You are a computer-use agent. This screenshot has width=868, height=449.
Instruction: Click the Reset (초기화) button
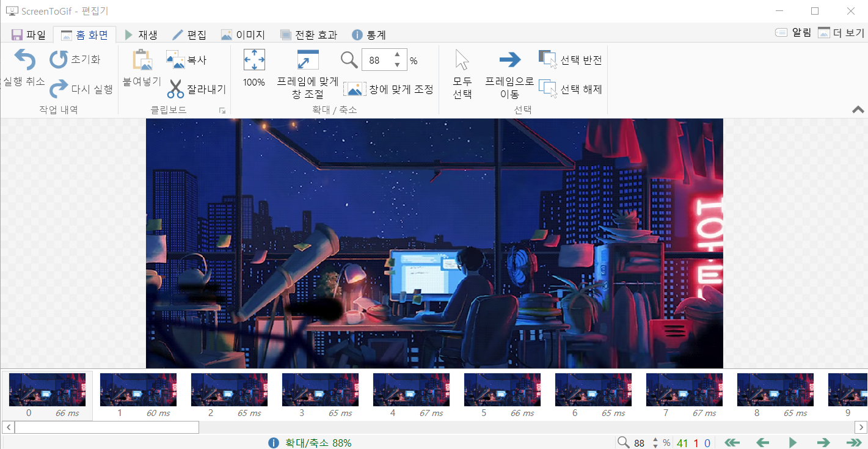click(75, 60)
